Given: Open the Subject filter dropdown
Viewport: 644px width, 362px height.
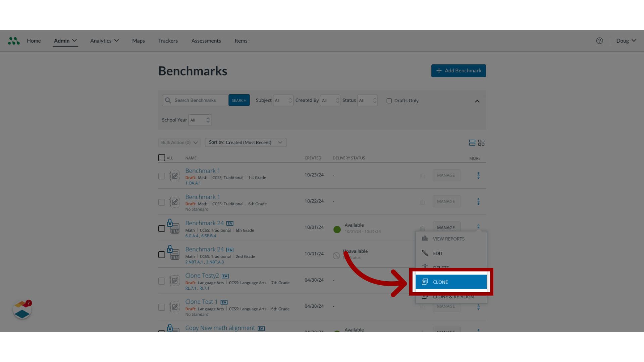Looking at the screenshot, I should (282, 100).
